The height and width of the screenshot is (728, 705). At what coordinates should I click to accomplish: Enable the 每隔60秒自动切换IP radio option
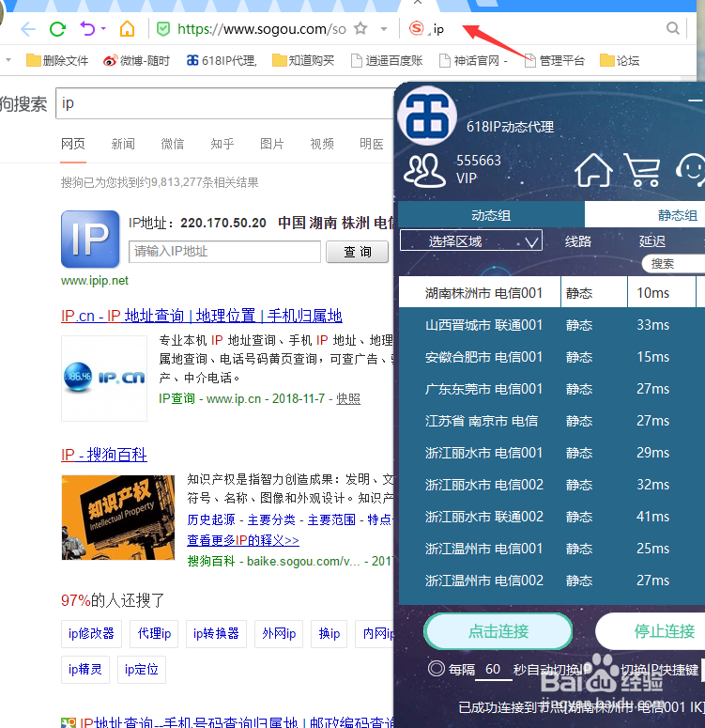(x=437, y=669)
